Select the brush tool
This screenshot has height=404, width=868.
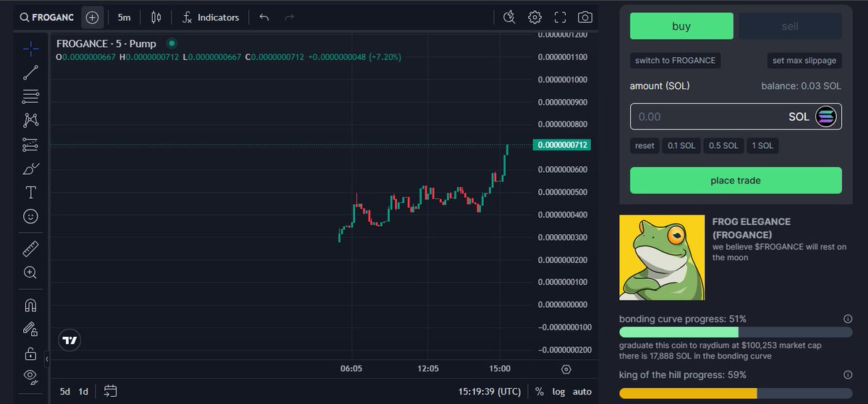30,168
